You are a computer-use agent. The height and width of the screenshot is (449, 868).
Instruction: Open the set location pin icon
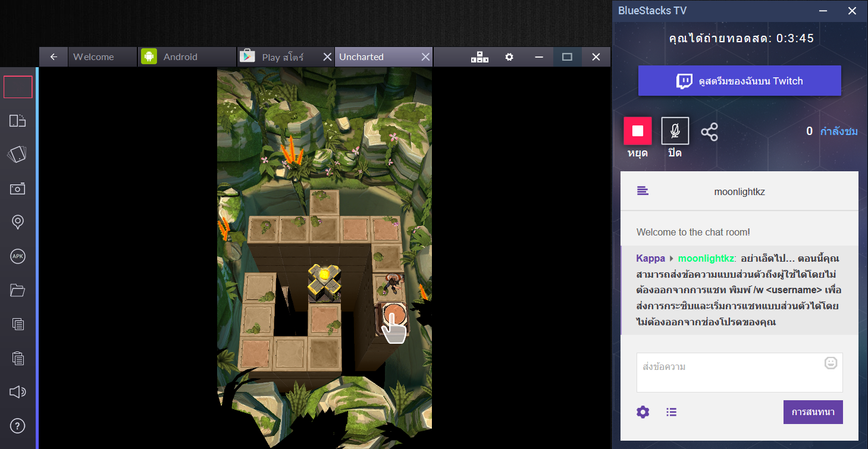point(18,222)
